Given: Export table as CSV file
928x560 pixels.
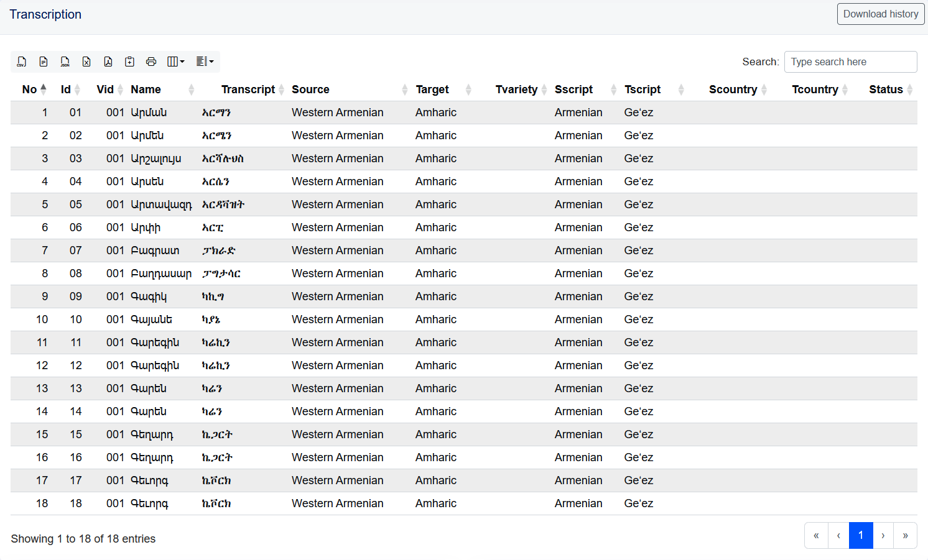Looking at the screenshot, I should coord(22,62).
